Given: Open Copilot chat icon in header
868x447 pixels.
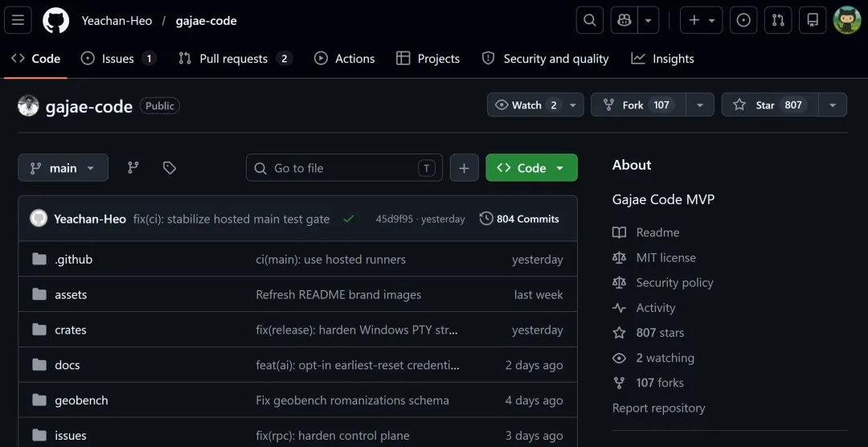Looking at the screenshot, I should click(624, 20).
